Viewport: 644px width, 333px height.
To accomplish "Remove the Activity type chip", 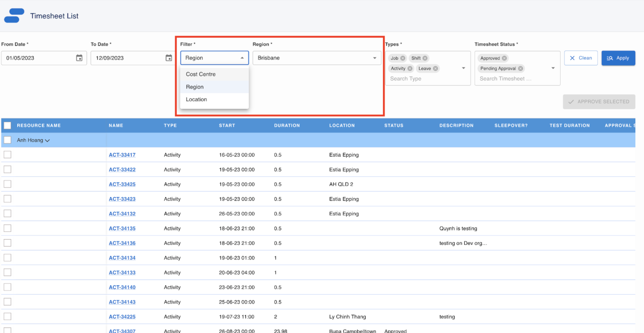I will [x=410, y=68].
